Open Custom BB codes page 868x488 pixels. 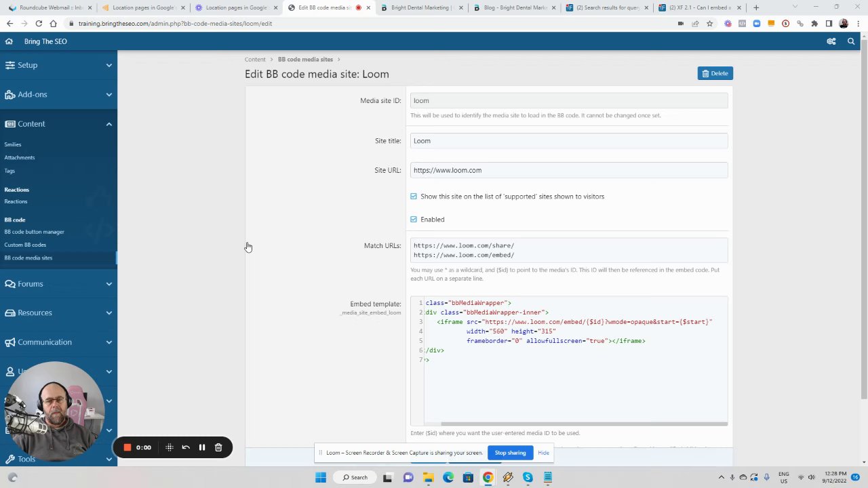[x=25, y=245]
